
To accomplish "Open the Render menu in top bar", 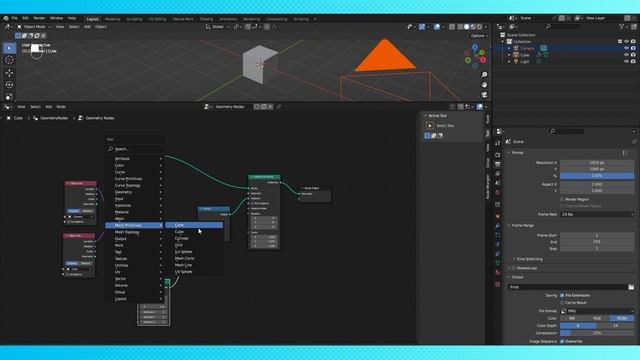I will point(39,18).
